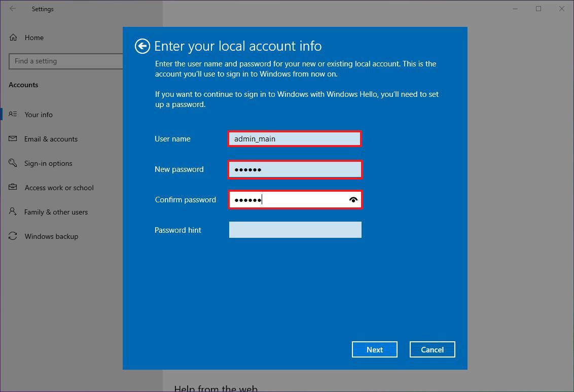This screenshot has height=392, width=574.
Task: Click the Next button
Action: [x=374, y=349]
